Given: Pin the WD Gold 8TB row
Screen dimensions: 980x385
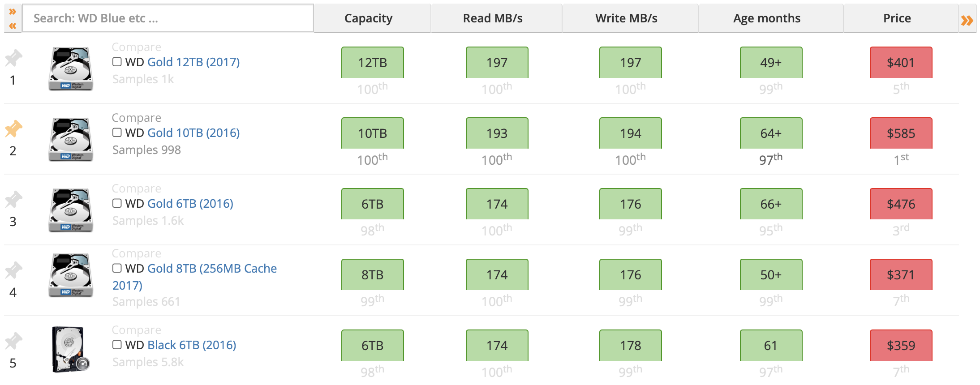Looking at the screenshot, I should pyautogui.click(x=13, y=270).
